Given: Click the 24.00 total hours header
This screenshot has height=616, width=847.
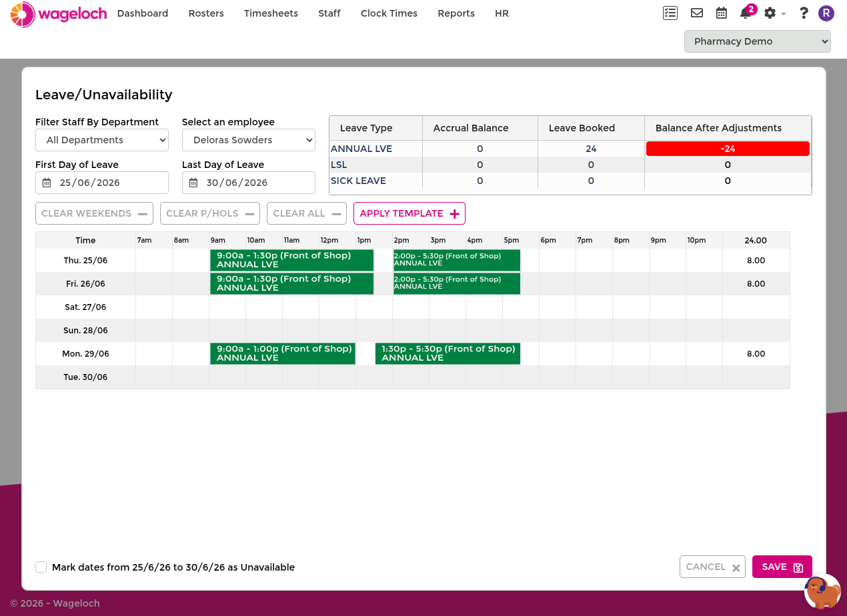Looking at the screenshot, I should click(756, 240).
